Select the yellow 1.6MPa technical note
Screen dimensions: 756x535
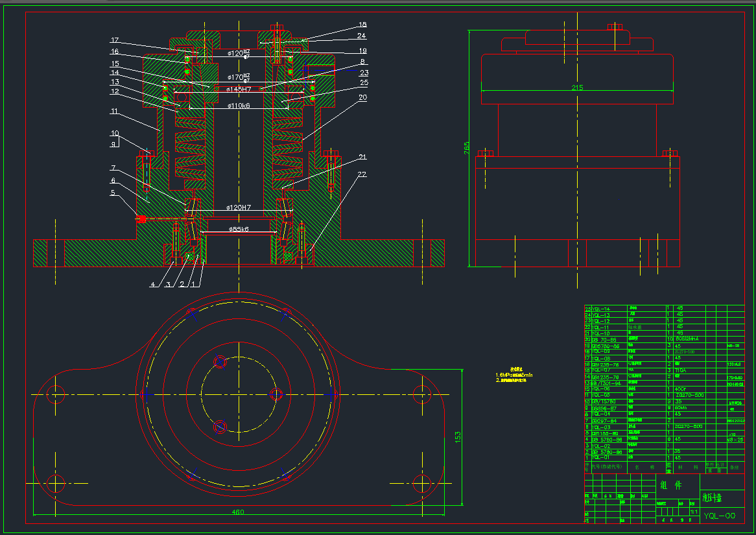coord(514,375)
